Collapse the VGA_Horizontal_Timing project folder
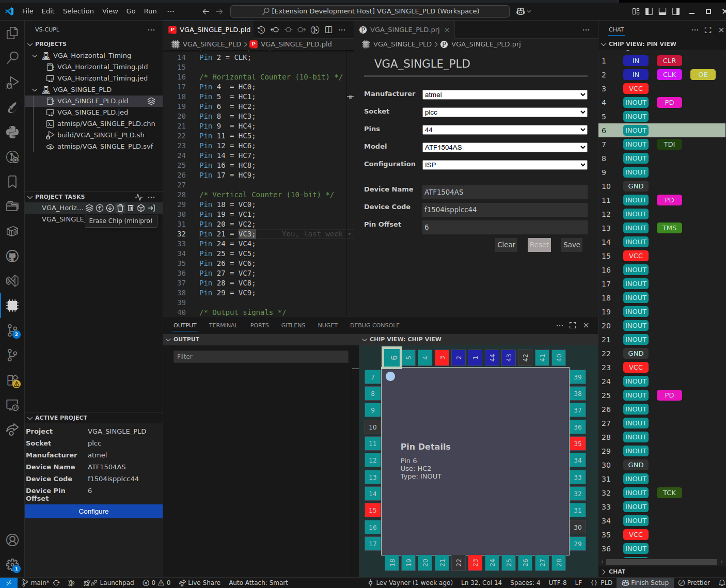Viewport: 726px width, 588px height. [35, 56]
